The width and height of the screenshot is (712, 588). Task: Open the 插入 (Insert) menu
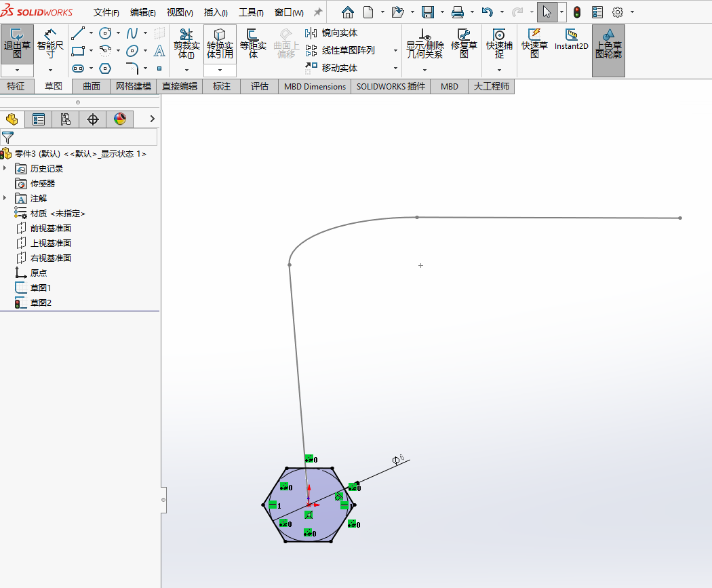coord(216,12)
